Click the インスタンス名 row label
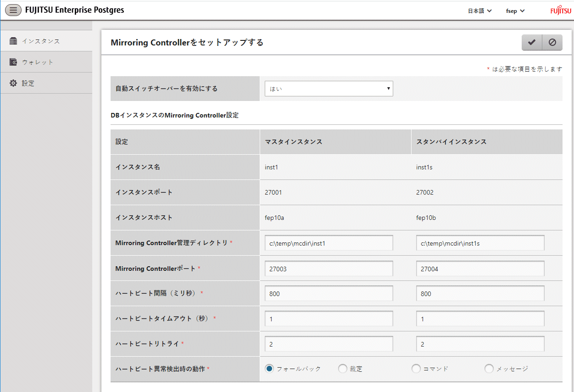The image size is (574, 392). coord(138,167)
